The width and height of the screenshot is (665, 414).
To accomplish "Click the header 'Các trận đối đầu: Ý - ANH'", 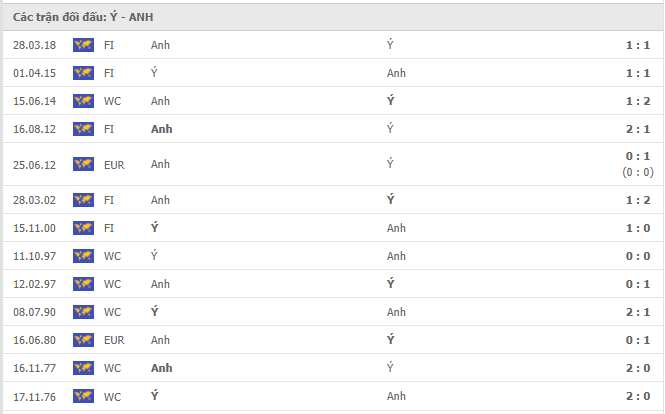I will pos(83,17).
